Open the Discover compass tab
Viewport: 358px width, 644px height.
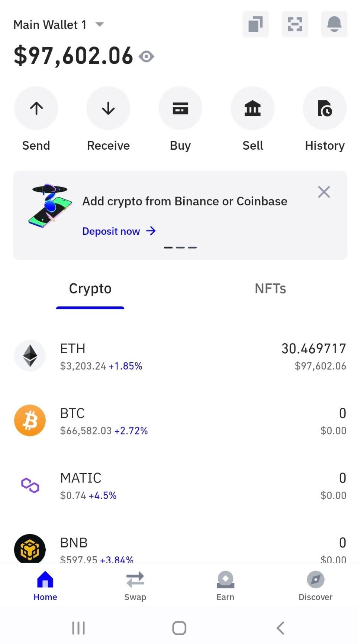(x=315, y=586)
